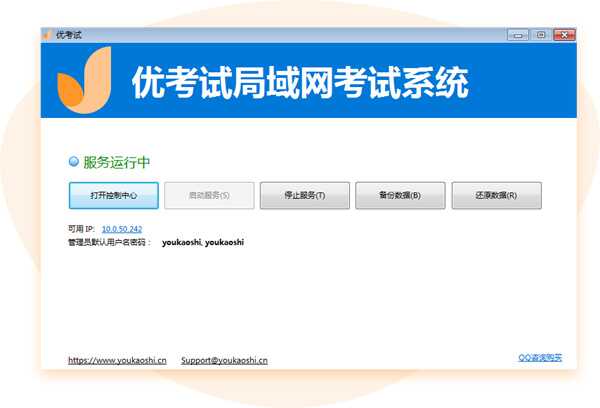The image size is (600, 408).
Task: Minimize the 优考试 window
Action: [518, 35]
